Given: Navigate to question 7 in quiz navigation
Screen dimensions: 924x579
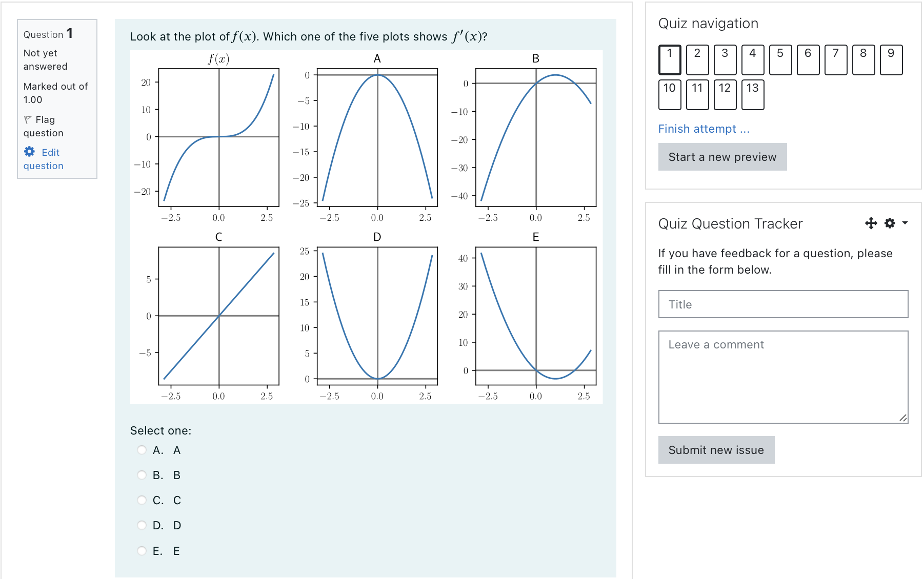Looking at the screenshot, I should (x=836, y=60).
